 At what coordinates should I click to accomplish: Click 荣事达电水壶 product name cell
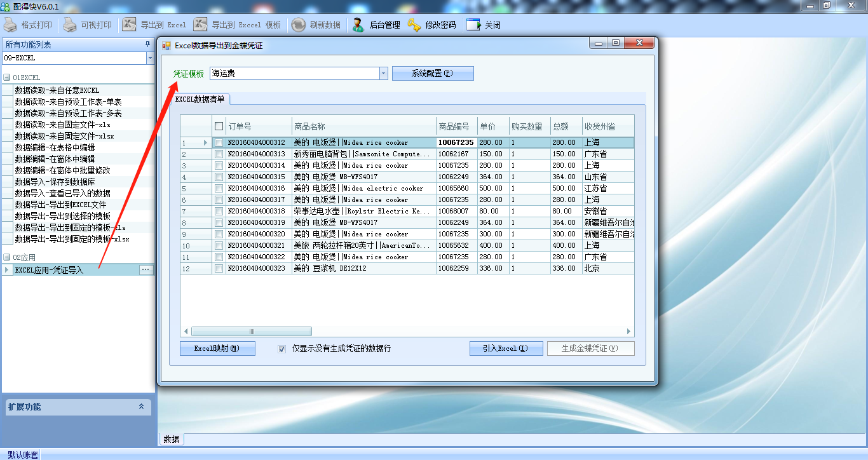(363, 212)
